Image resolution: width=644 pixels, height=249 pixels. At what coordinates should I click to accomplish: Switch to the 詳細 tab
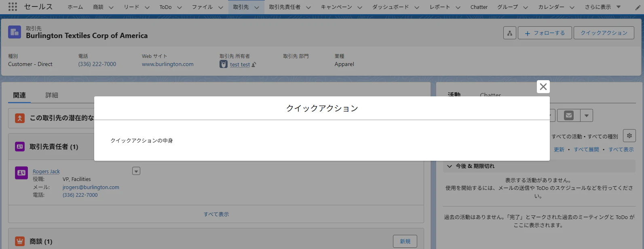(x=52, y=95)
